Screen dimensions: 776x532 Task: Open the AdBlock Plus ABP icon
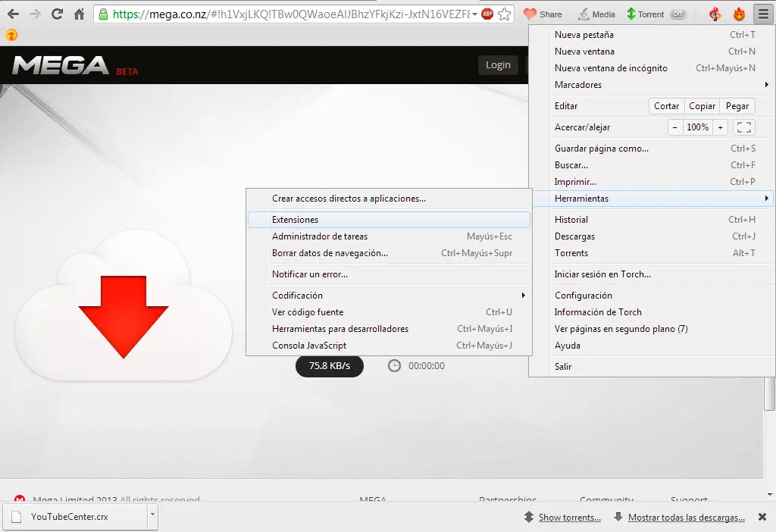[x=487, y=14]
